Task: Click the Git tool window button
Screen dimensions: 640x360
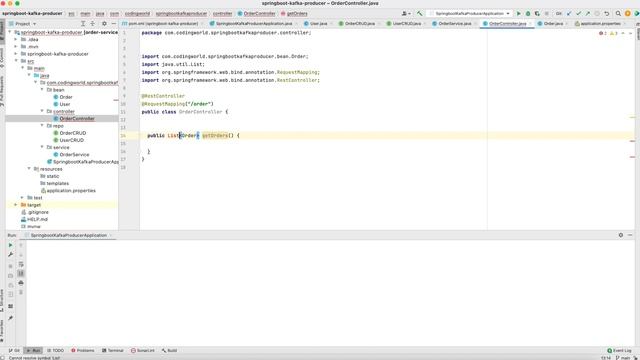Action: pyautogui.click(x=14, y=351)
